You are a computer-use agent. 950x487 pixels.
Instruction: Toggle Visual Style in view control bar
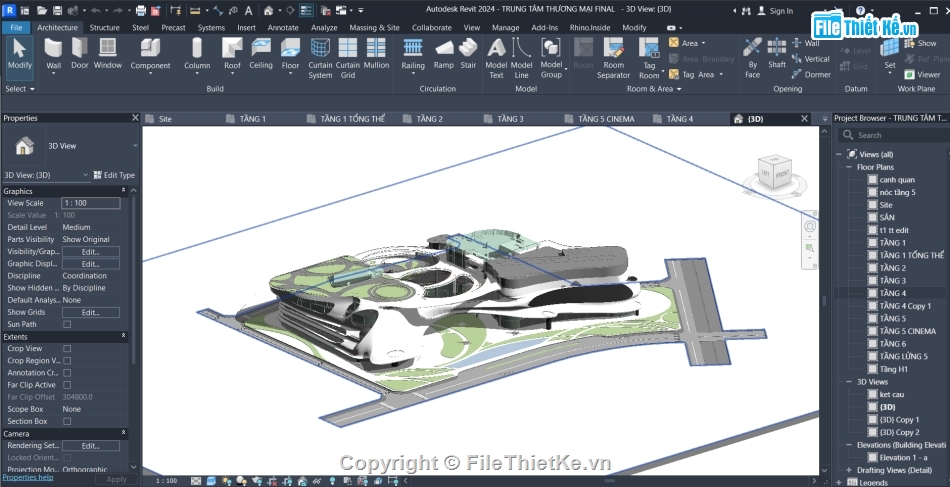click(x=211, y=481)
